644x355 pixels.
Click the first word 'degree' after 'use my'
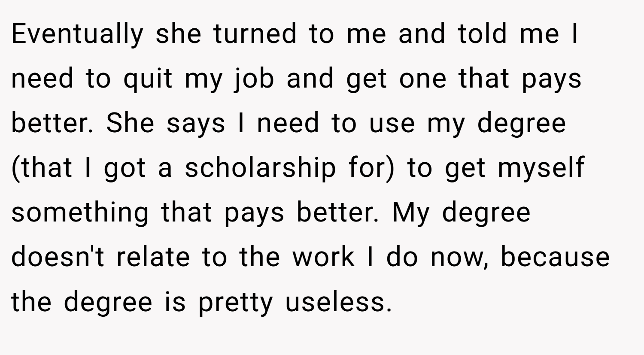pos(522,124)
